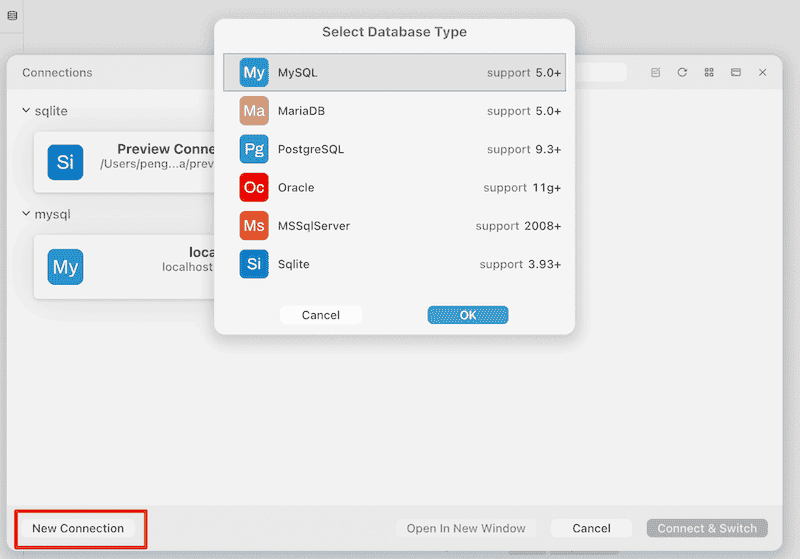Click the database icon at top-left corner

tap(12, 15)
